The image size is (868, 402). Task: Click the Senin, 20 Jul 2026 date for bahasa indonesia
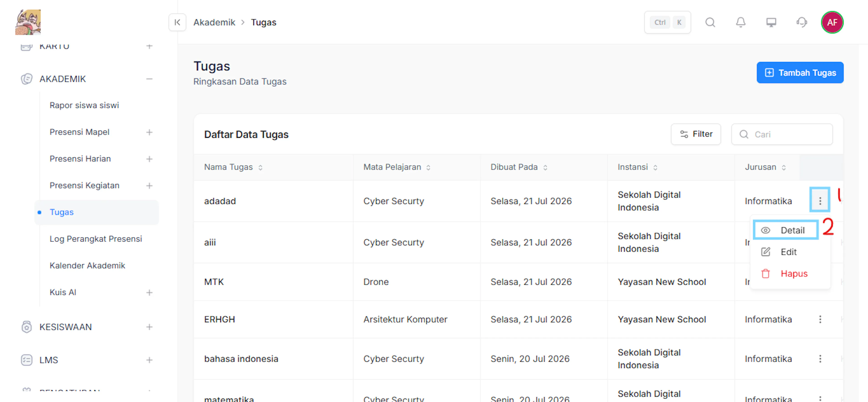click(530, 359)
